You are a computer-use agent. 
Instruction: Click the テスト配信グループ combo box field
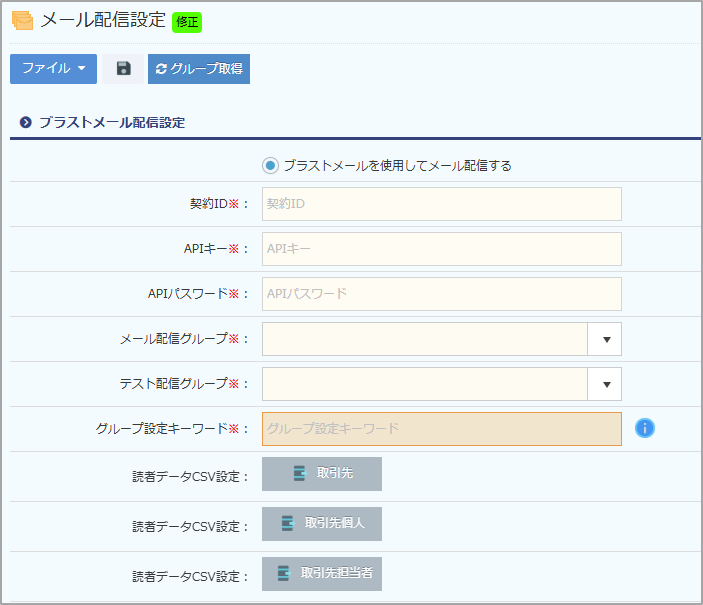pyautogui.click(x=425, y=384)
